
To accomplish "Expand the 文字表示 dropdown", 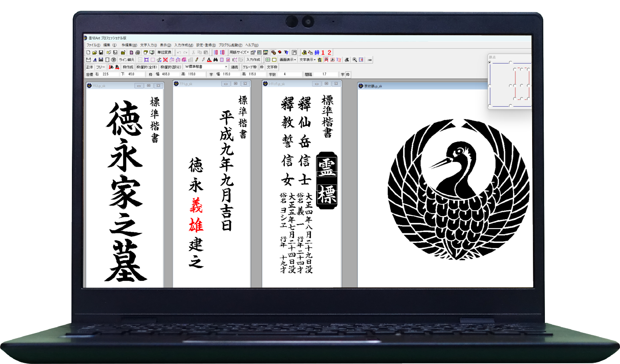I will [308, 60].
